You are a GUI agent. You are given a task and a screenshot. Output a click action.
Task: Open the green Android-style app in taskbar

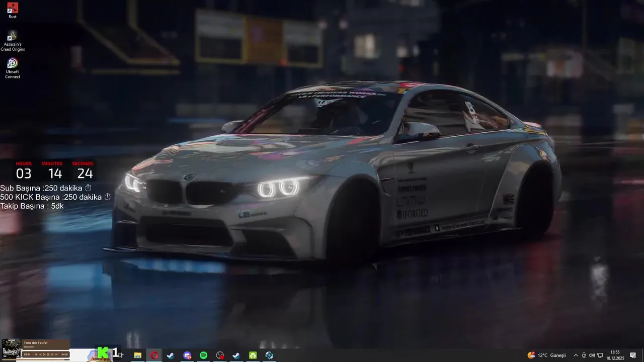coord(253,355)
